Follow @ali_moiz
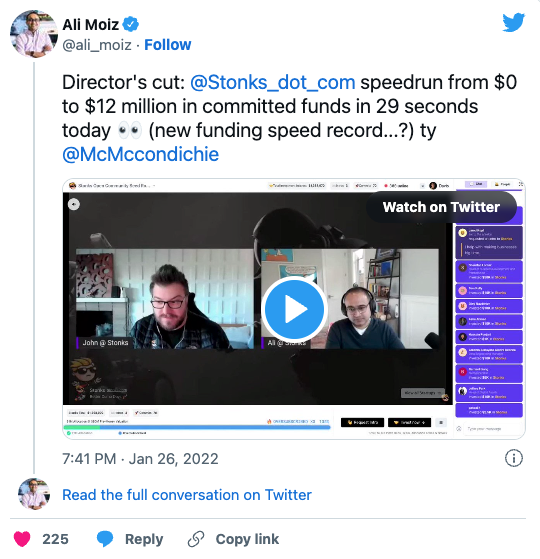Screen dimensions: 540x559 coord(168,45)
